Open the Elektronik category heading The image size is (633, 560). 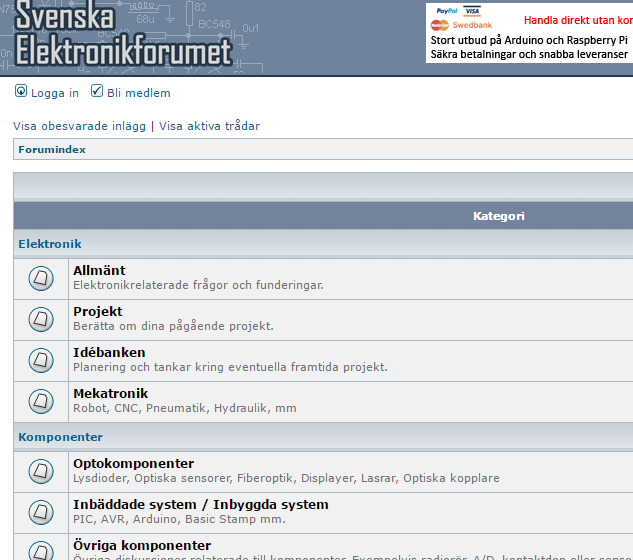coord(50,244)
